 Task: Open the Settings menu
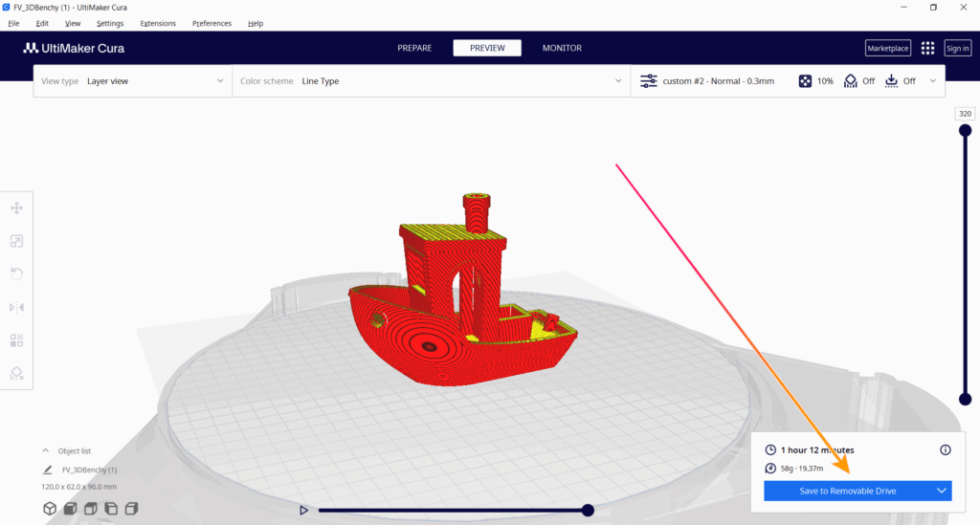[x=110, y=23]
